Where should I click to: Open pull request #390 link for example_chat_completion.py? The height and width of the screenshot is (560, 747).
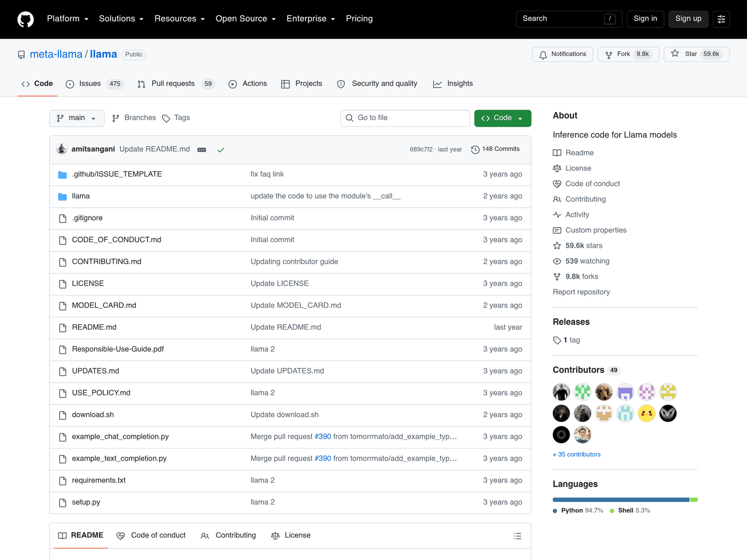(323, 437)
